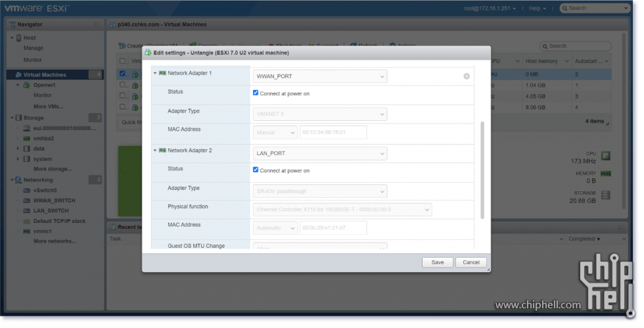Select vmhba2 storage adapter
Viewport: 644px width, 328px height.
[43, 139]
